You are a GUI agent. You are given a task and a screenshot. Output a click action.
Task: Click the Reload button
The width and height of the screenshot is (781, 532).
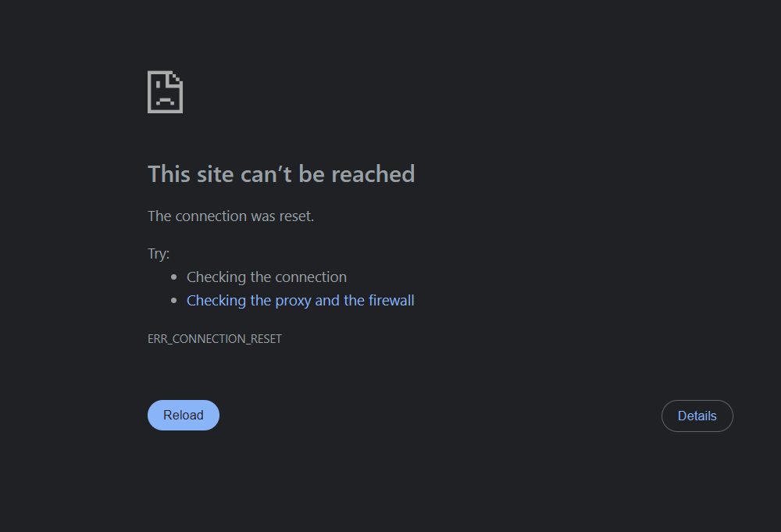pyautogui.click(x=184, y=415)
